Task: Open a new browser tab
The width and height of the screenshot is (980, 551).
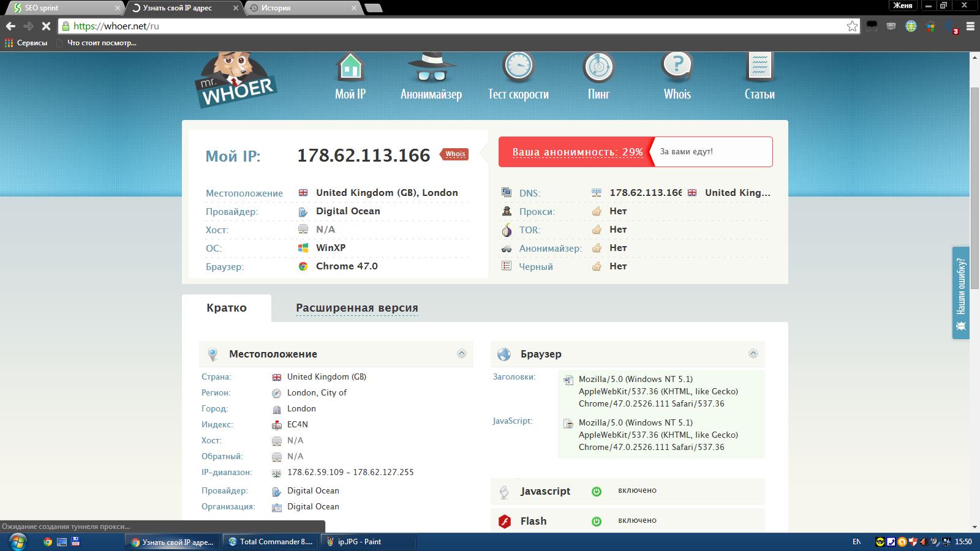Action: pos(373,8)
